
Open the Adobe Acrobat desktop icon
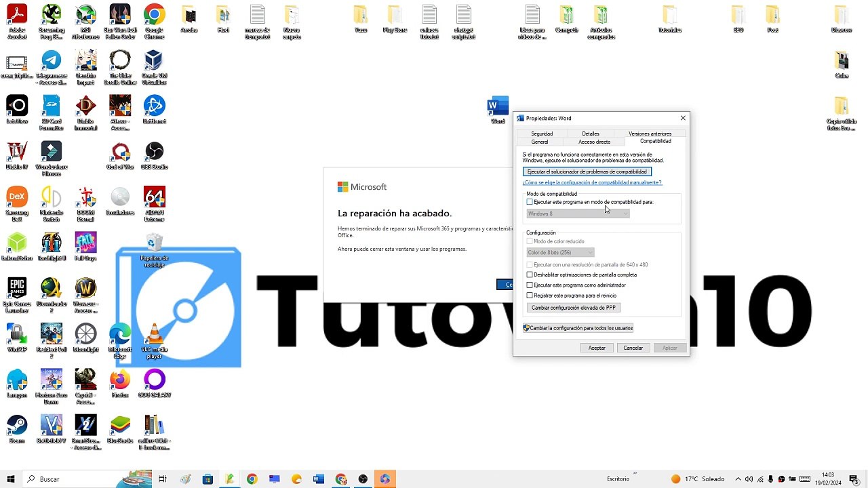point(17,20)
